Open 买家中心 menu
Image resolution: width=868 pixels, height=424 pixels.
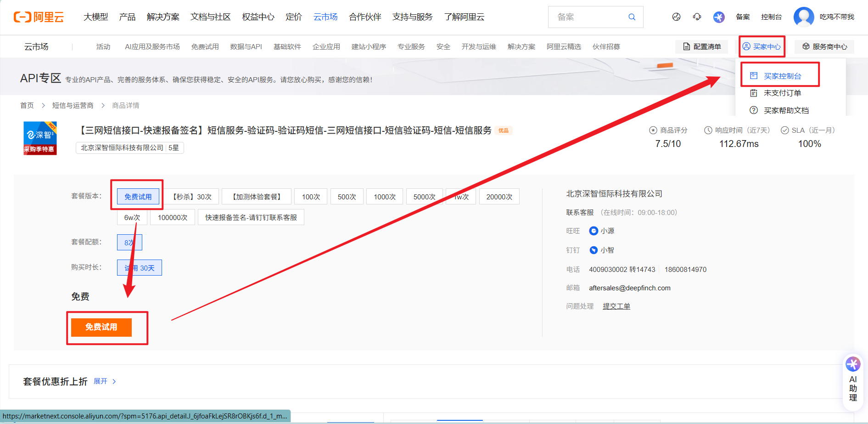pos(762,46)
